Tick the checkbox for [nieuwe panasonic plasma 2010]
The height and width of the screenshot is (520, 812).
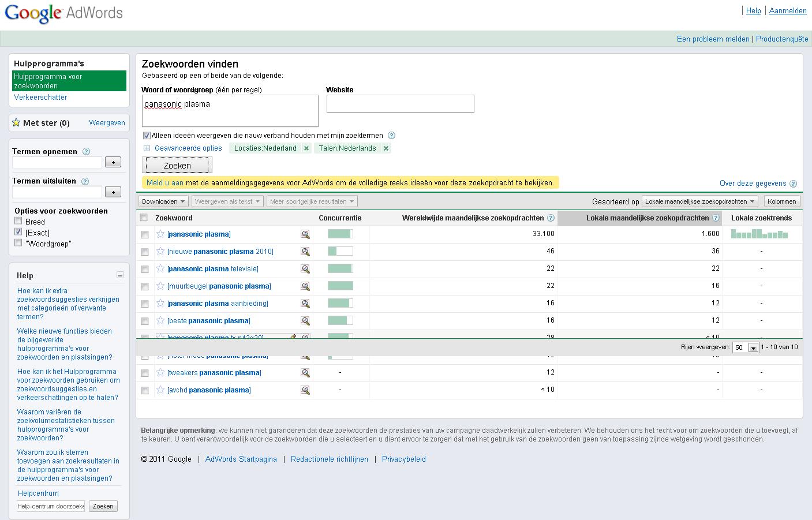[145, 252]
